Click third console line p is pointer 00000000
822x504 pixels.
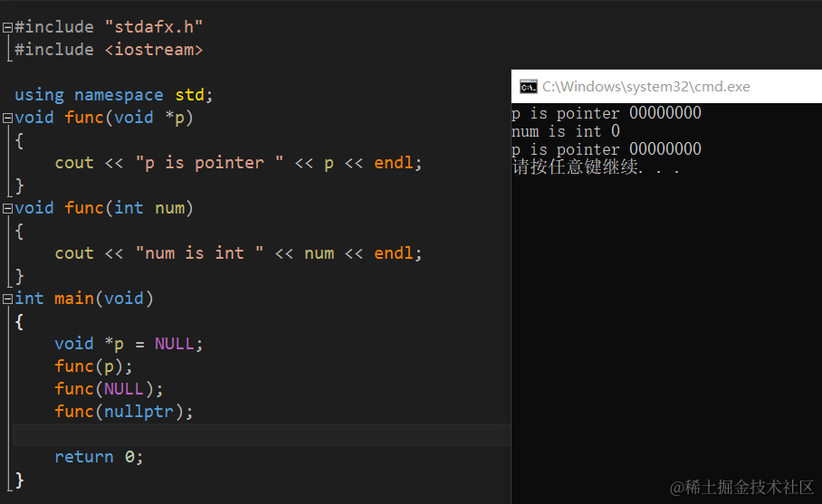click(607, 149)
